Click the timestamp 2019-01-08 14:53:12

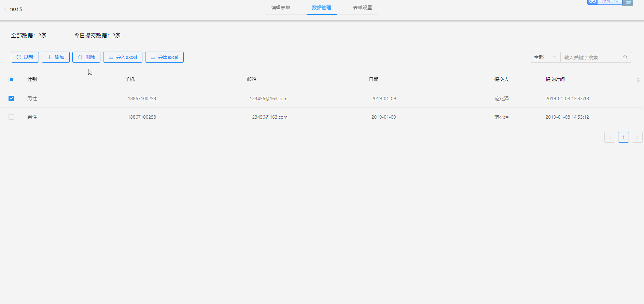pyautogui.click(x=567, y=117)
